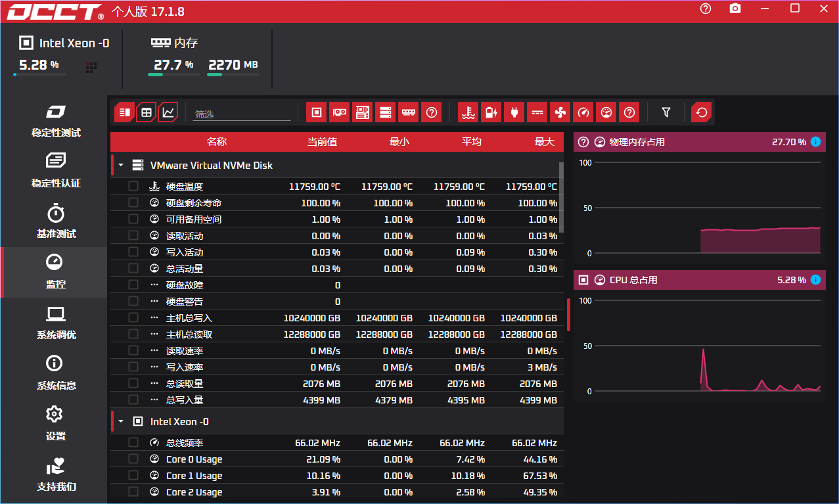Viewport: 839px width, 504px height.
Task: Tick the checkbox for 硬盘剩余寿命
Action: point(133,202)
